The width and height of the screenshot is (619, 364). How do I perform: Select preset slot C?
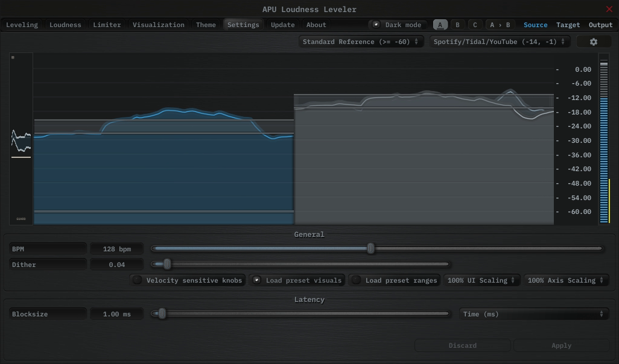pyautogui.click(x=475, y=25)
